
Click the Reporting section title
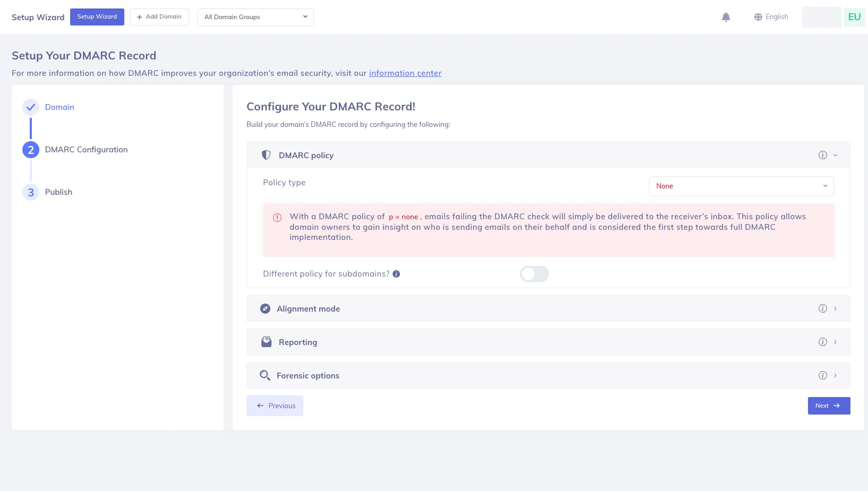click(298, 342)
